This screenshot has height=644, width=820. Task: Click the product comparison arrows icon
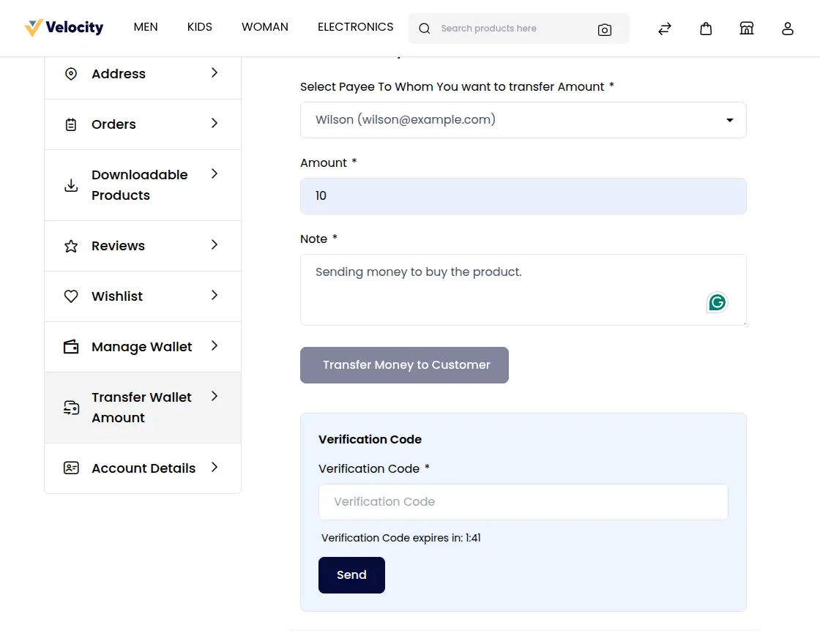click(x=664, y=29)
